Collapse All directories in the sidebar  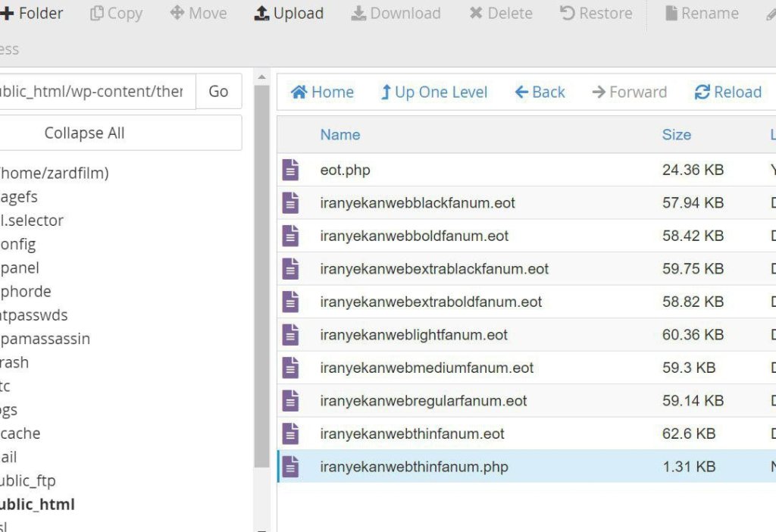(x=84, y=133)
